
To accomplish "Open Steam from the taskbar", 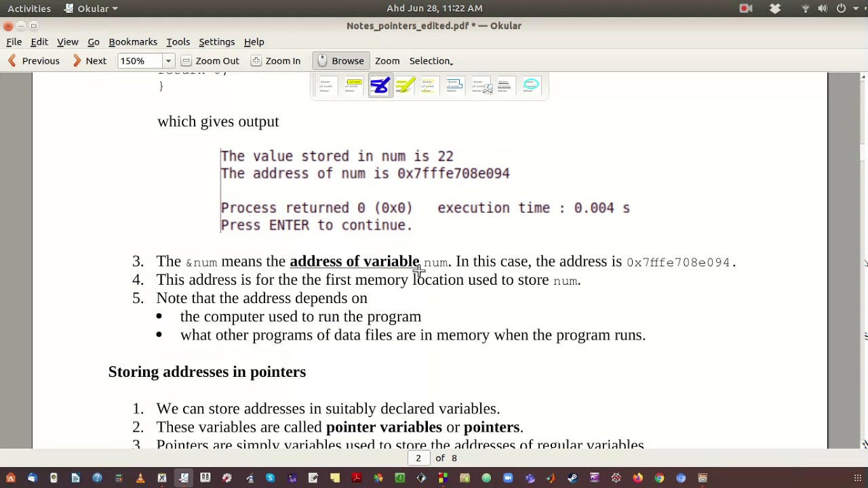I will point(573,478).
